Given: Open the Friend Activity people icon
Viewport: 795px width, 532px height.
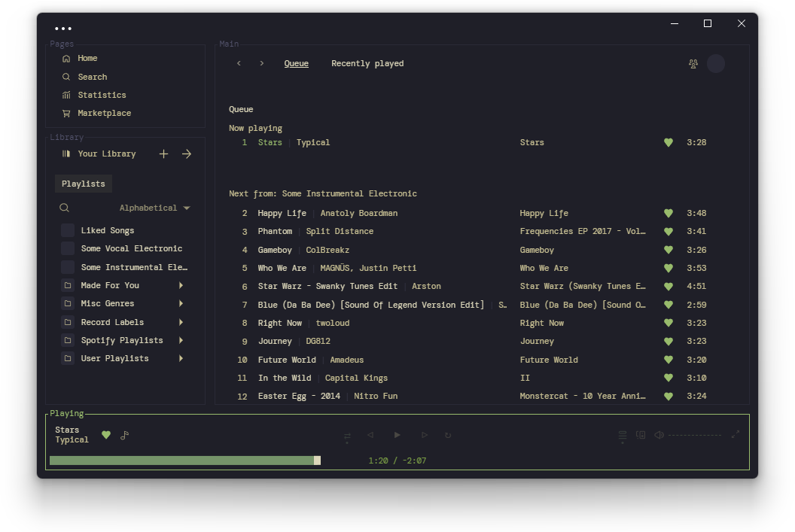Looking at the screenshot, I should 693,64.
